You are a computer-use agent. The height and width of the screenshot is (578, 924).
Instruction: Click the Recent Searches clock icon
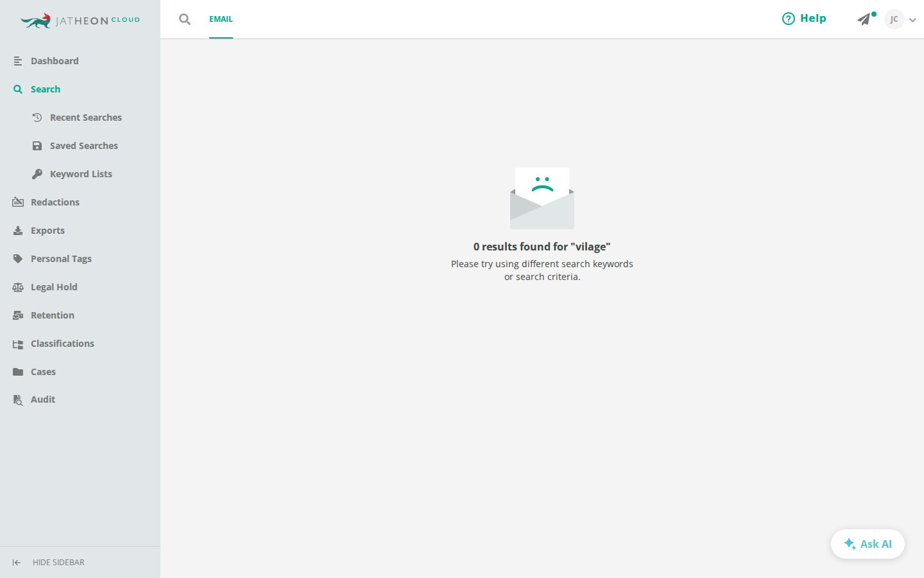37,118
